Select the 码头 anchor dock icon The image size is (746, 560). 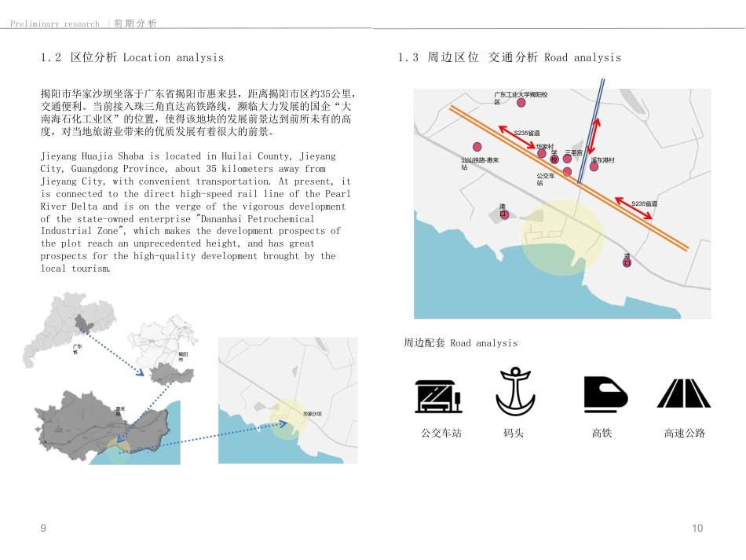[515, 393]
